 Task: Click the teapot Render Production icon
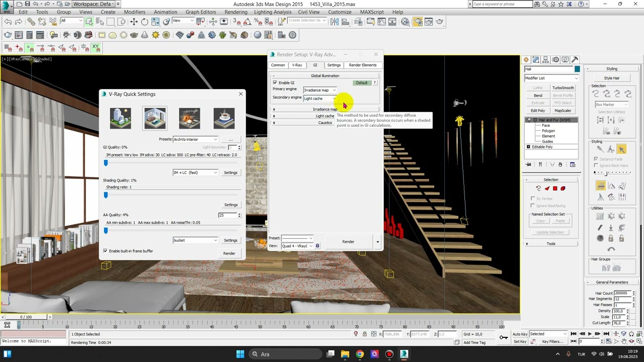(x=440, y=22)
